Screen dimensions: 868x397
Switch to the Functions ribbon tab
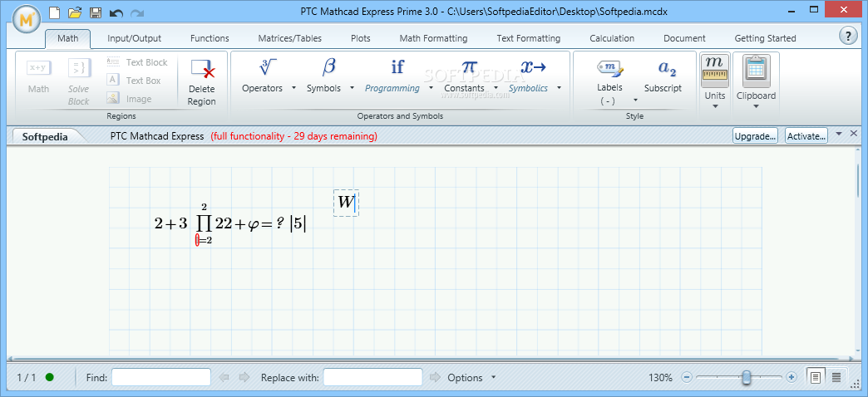tap(210, 38)
